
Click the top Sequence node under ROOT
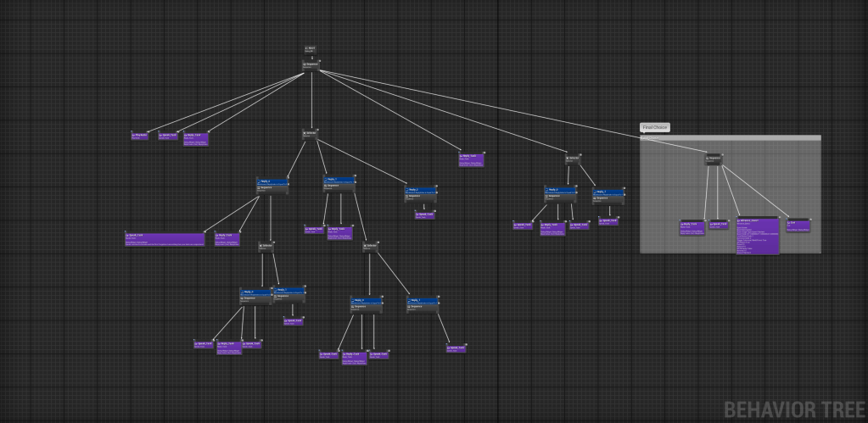[311, 64]
